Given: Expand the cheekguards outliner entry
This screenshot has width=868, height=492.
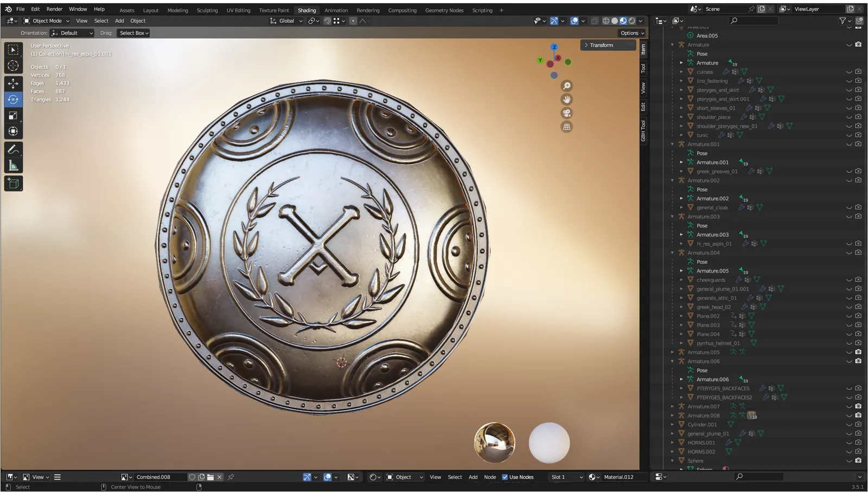Looking at the screenshot, I should coord(681,280).
